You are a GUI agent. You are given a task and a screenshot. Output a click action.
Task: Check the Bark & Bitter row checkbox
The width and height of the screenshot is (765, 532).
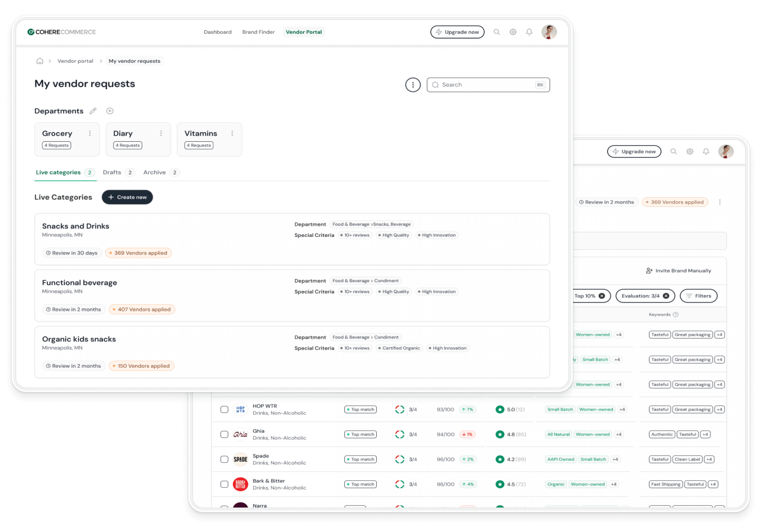pos(224,485)
